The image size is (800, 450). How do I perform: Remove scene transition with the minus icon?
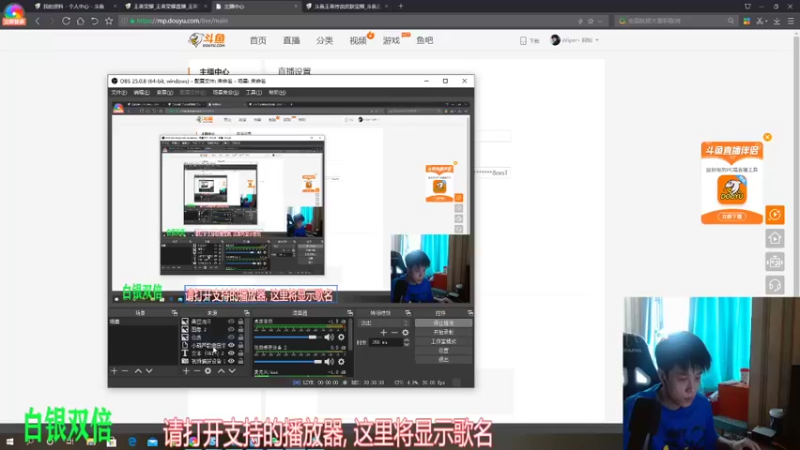[394, 333]
